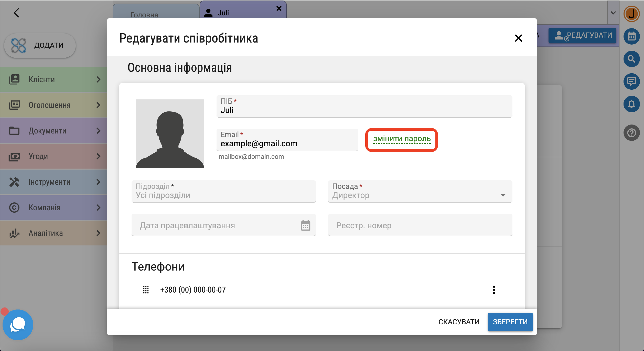Open phone number three-dot options menu
Screen dimensions: 644x351
494,290
